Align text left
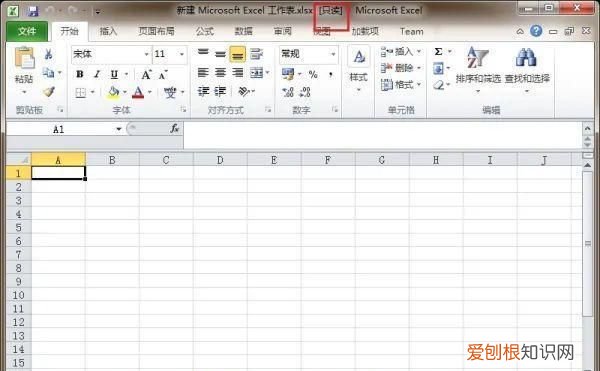 (203, 72)
